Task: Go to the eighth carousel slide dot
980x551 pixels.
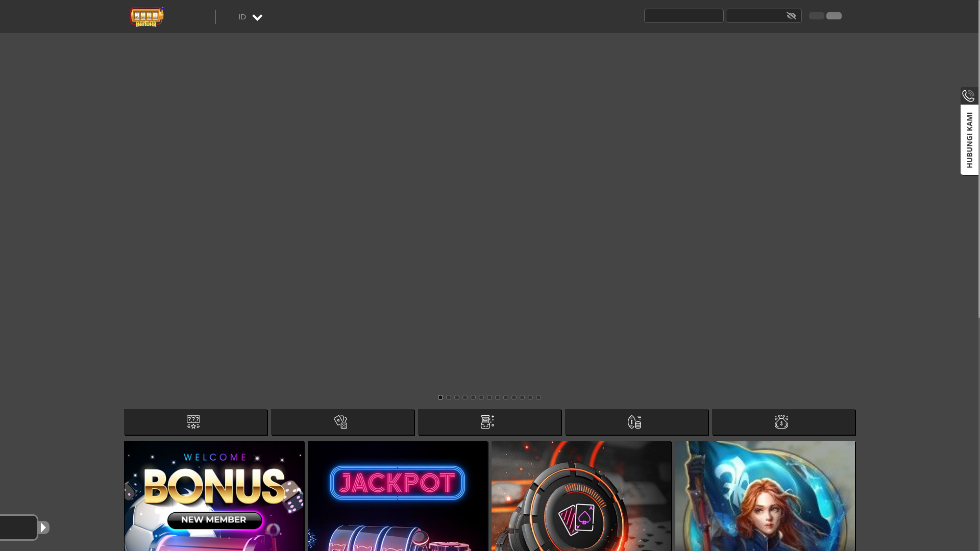Action: tap(498, 397)
